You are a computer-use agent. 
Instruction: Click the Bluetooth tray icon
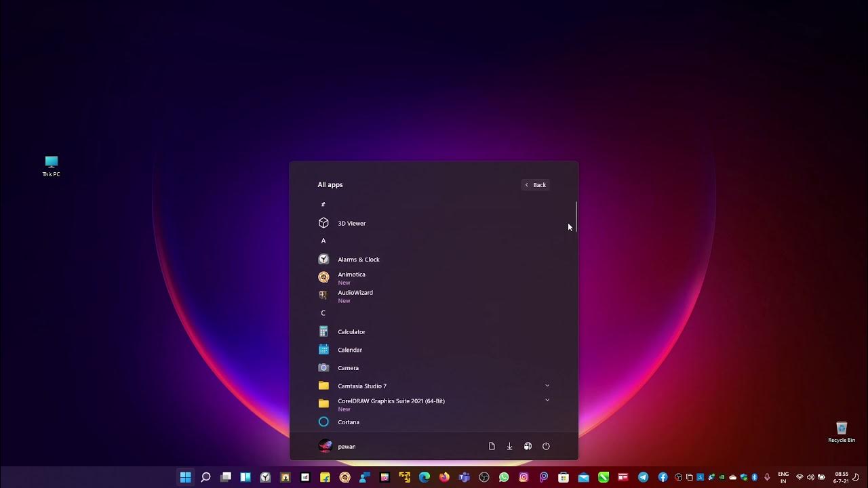[754, 477]
